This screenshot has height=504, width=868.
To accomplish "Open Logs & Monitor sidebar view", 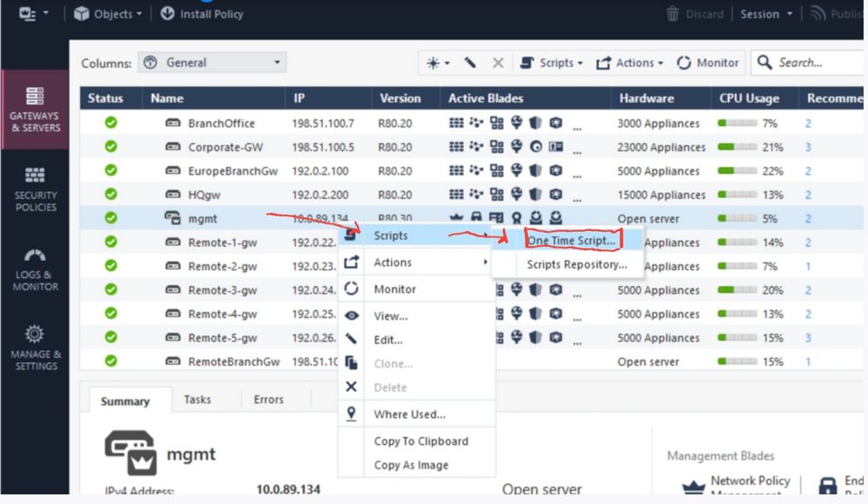I will [x=35, y=269].
